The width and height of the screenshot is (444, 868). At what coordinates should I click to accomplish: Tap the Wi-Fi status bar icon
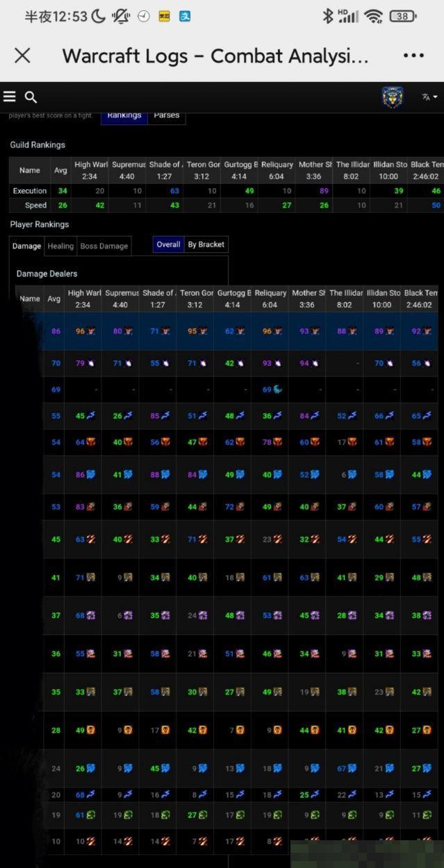[x=374, y=16]
